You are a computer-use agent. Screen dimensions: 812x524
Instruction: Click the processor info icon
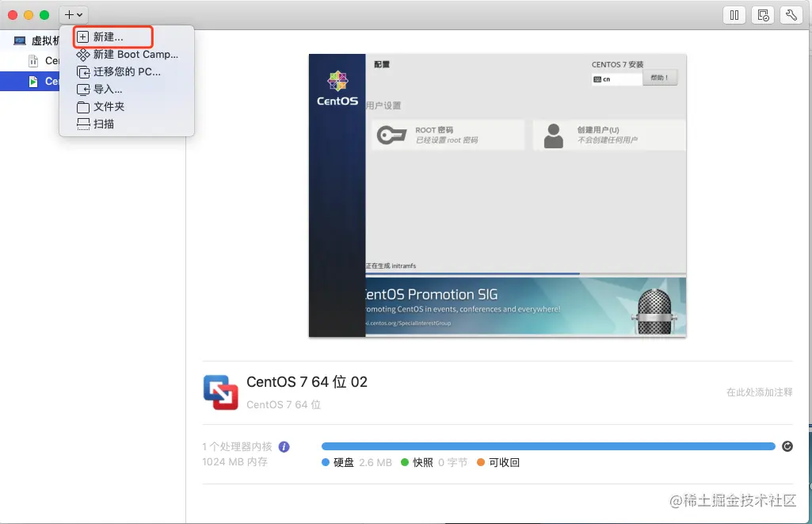pyautogui.click(x=284, y=447)
